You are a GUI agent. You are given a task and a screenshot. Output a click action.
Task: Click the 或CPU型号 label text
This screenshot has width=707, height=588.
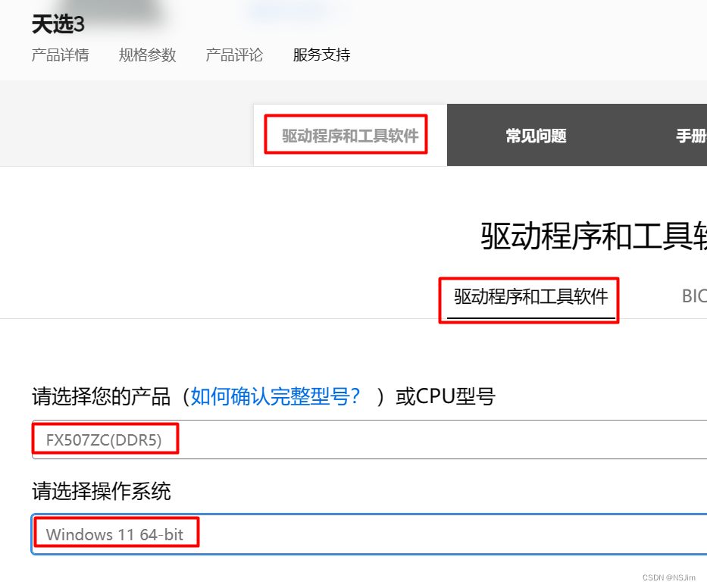[x=446, y=396]
